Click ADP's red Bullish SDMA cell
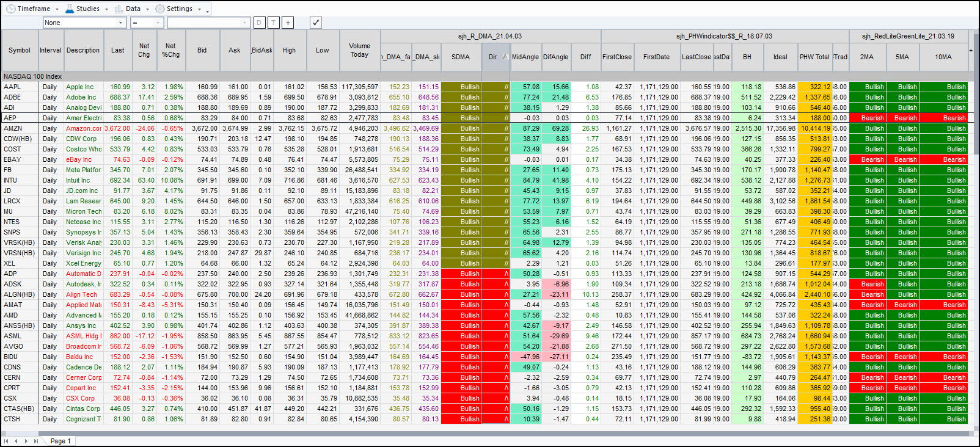Screen dimensions: 980x447 461,274
